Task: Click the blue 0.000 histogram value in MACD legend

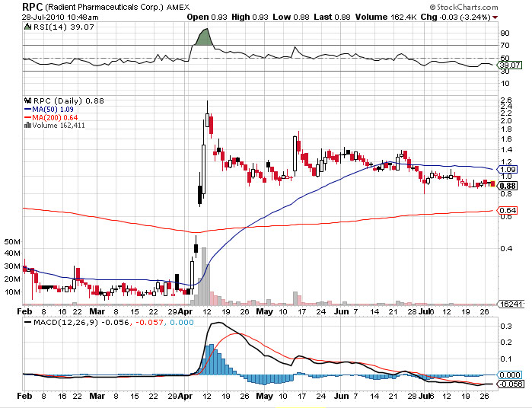Action: pos(182,322)
